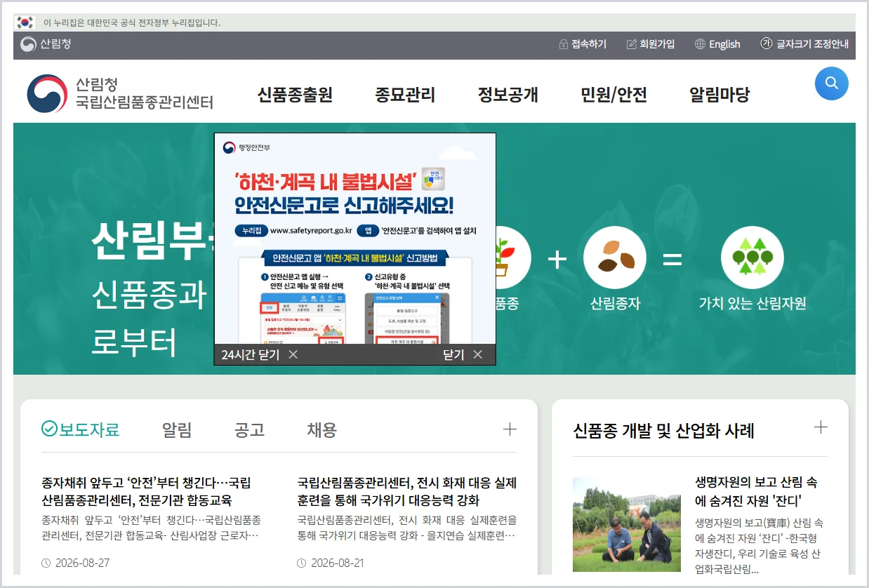Click the 신품종 개발 및 산업화 사례 heading
869x588 pixels.
[x=663, y=430]
